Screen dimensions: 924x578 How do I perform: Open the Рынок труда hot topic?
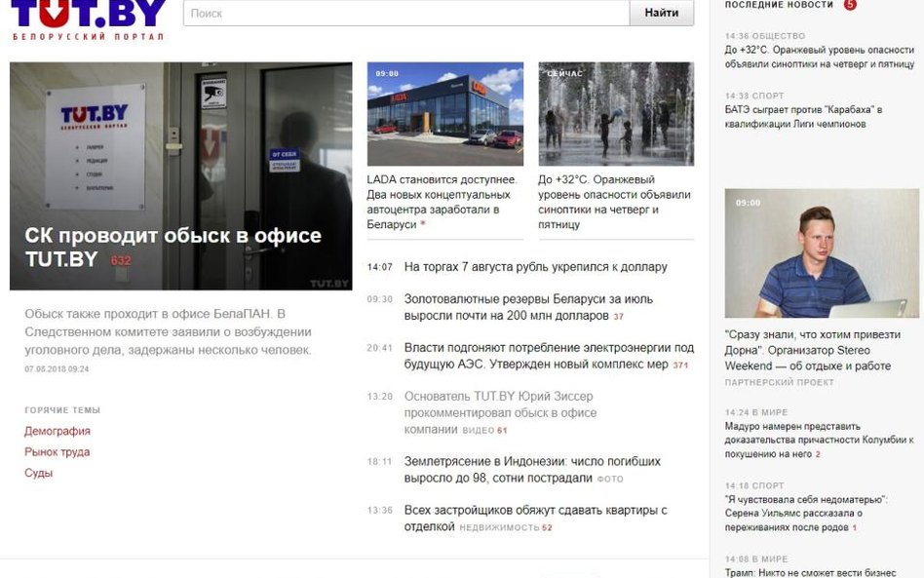click(58, 452)
